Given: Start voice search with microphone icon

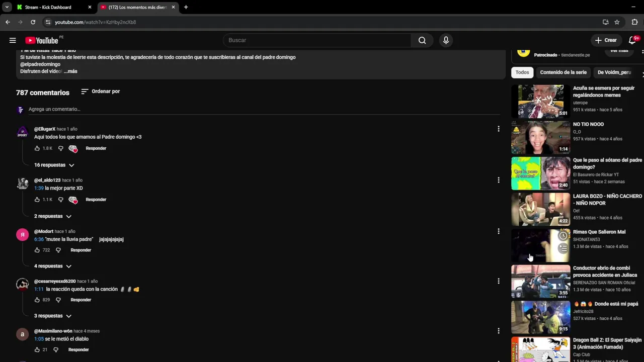Looking at the screenshot, I should tap(446, 40).
